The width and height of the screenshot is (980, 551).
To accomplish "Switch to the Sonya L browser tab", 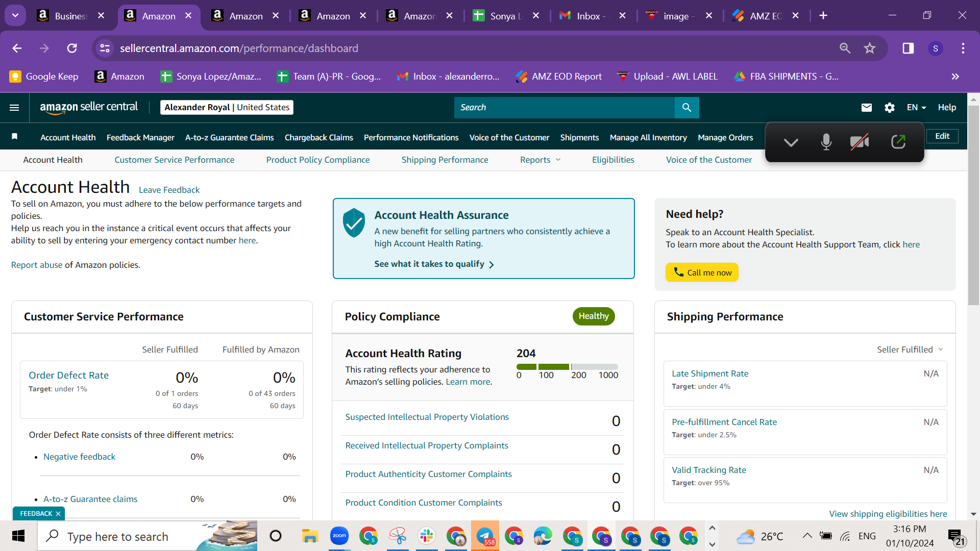I will point(506,16).
